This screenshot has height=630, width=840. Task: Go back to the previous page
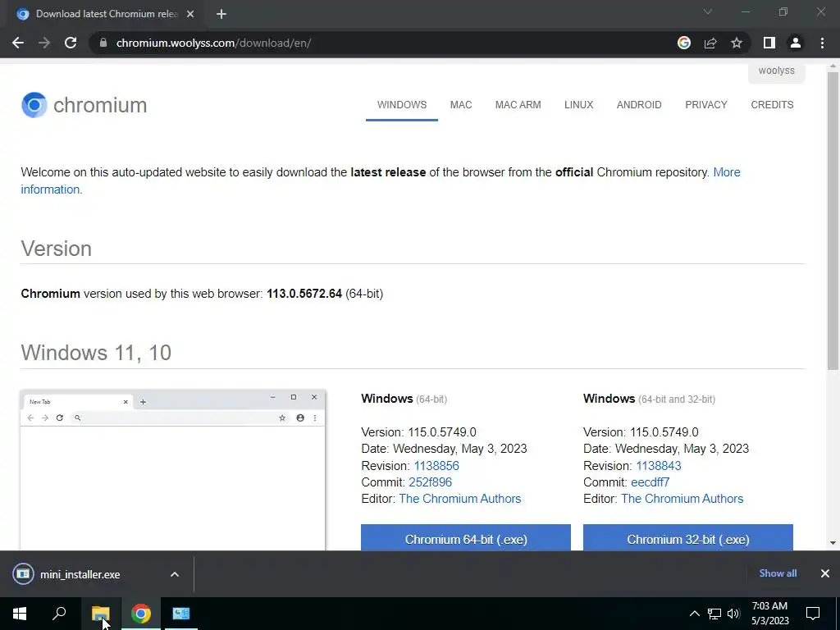18,43
